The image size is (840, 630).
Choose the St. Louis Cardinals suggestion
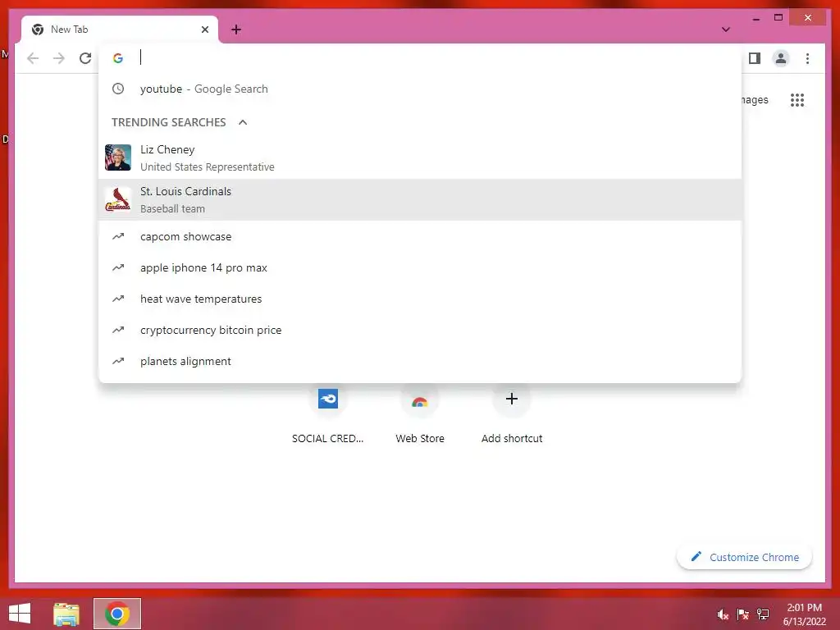click(420, 200)
